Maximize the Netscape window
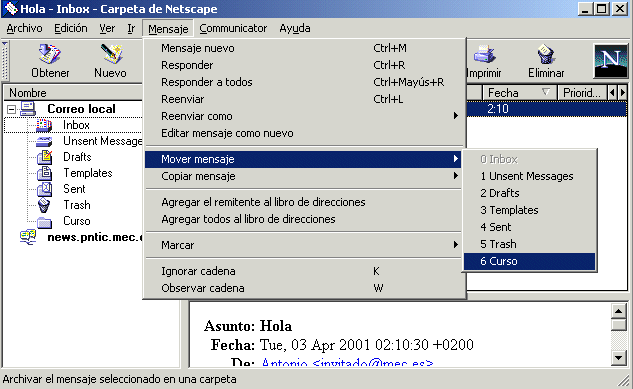This screenshot has height=389, width=633. coord(602,8)
